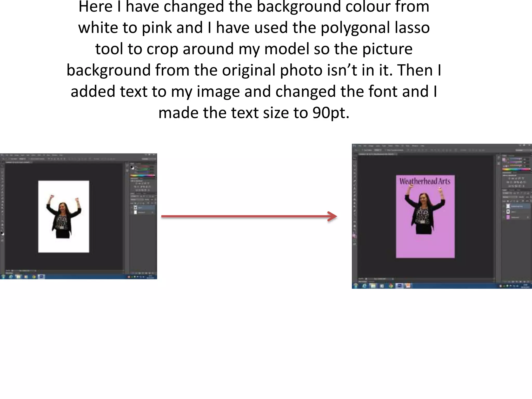Toggle visibility of the pink Background layer
This screenshot has width=532, height=399.
coord(504,217)
